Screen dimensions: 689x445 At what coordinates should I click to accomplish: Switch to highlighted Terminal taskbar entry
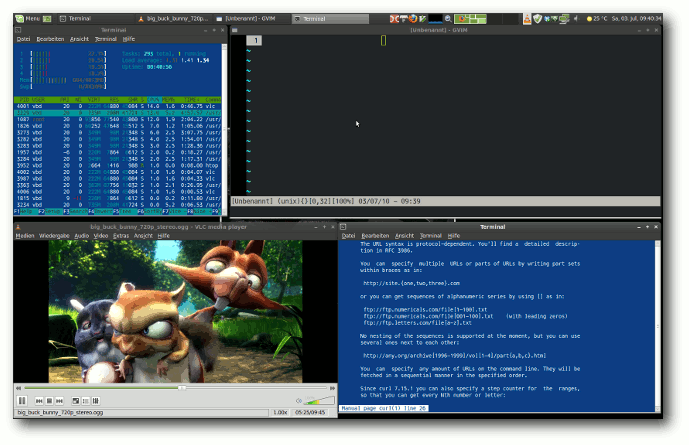click(x=330, y=18)
